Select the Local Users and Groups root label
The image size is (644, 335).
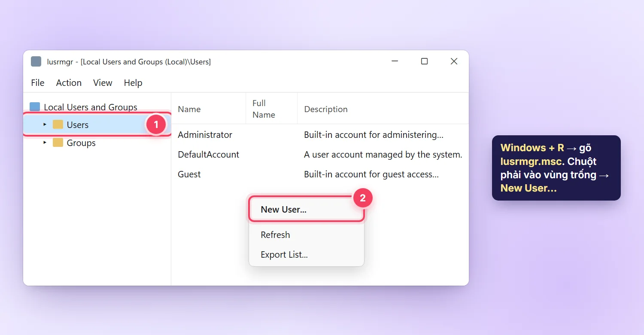click(x=91, y=107)
